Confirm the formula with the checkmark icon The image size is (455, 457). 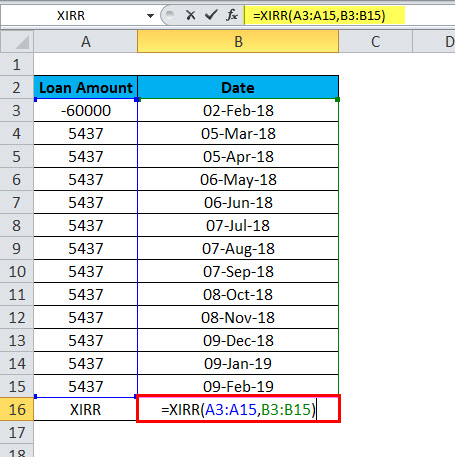(x=211, y=15)
